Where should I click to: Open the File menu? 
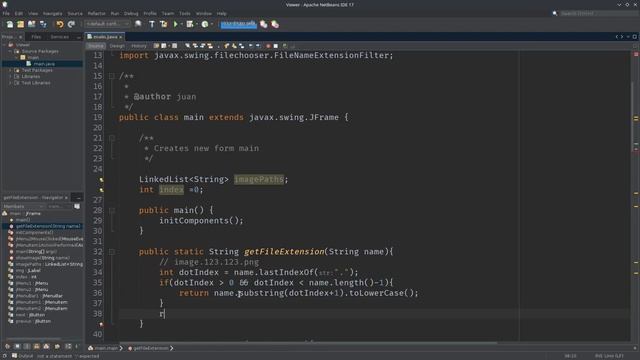tap(6, 13)
